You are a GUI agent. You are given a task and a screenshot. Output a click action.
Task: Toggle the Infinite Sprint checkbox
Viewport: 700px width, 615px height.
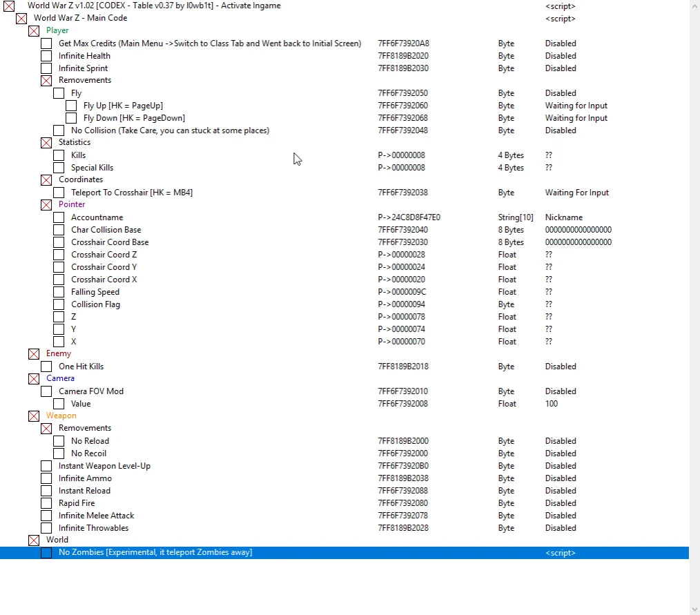(46, 68)
